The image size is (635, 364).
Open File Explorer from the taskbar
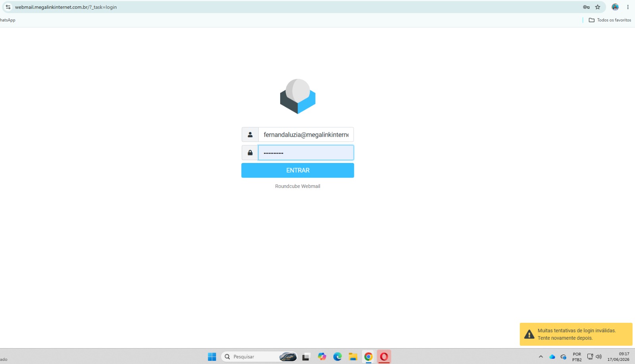pos(353,357)
